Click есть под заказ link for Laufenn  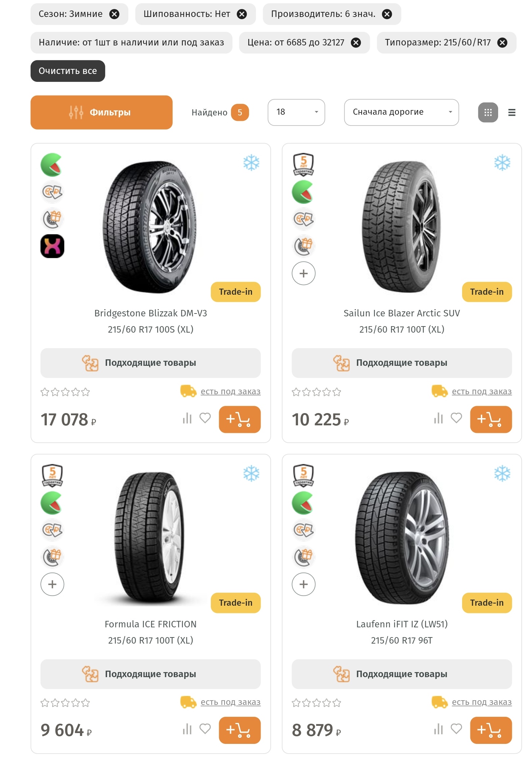tap(481, 702)
